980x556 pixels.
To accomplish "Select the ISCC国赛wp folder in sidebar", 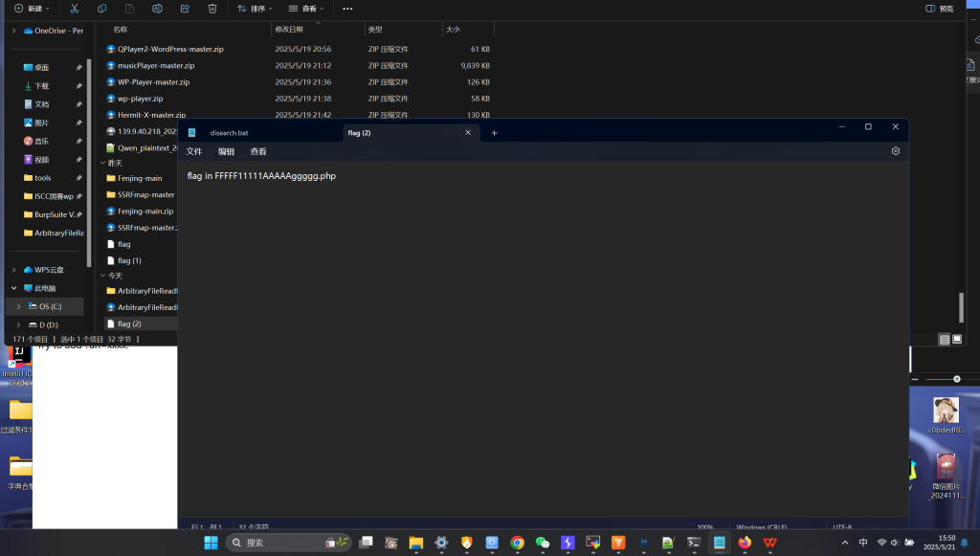I will click(x=54, y=196).
